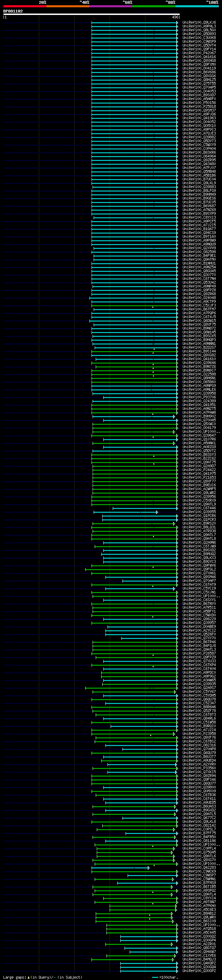This screenshot has width=222, height=980.
Task: Open UniRef100_P21653 label
Action: coord(199,477)
